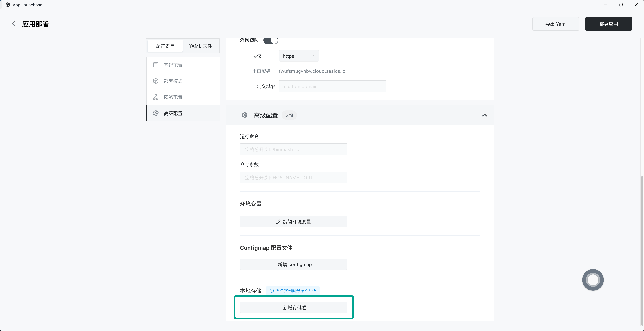Image resolution: width=644 pixels, height=331 pixels.
Task: Click the fwufsmugvhbv.cloud.sealos.io domain text
Action: pos(312,71)
